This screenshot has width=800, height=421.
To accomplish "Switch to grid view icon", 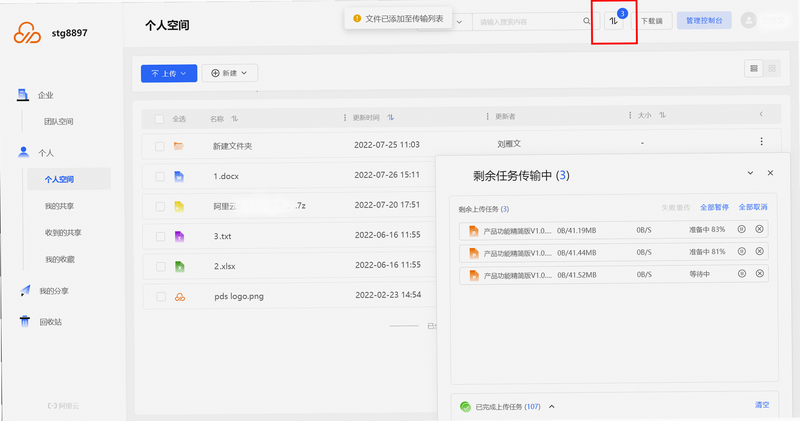I will click(772, 68).
